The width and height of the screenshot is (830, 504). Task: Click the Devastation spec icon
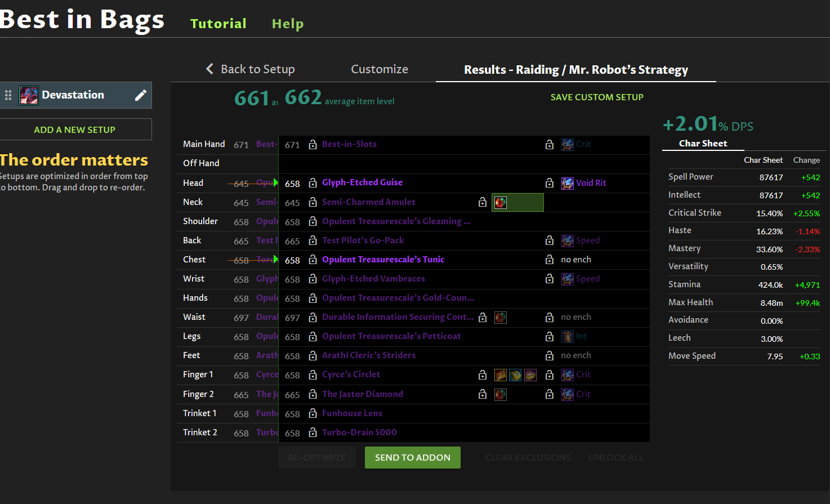29,95
